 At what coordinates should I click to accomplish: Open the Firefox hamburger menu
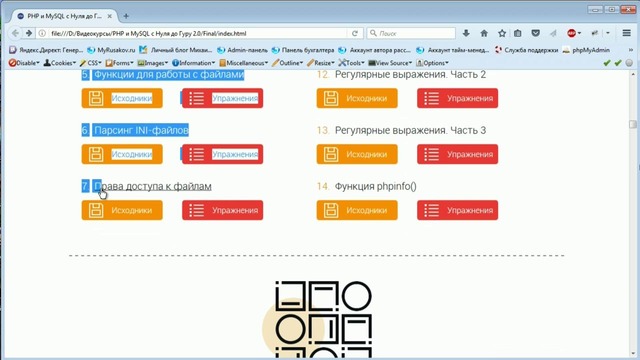pyautogui.click(x=627, y=33)
